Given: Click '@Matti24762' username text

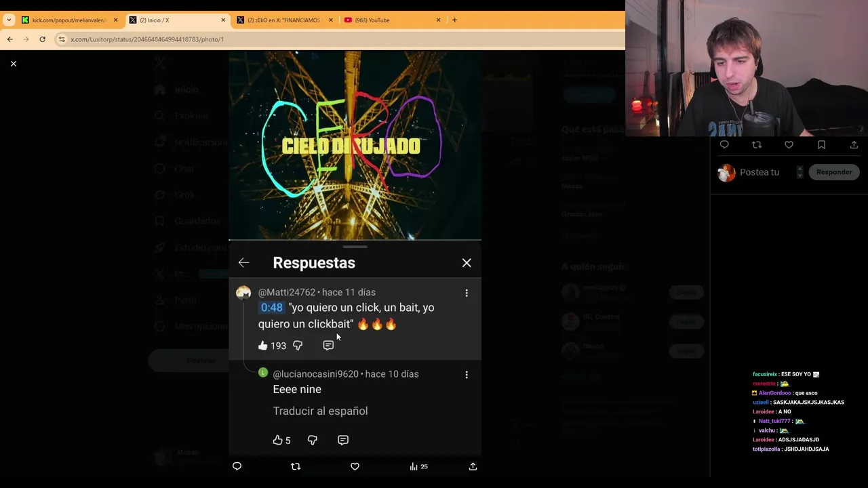Looking at the screenshot, I should click(287, 292).
